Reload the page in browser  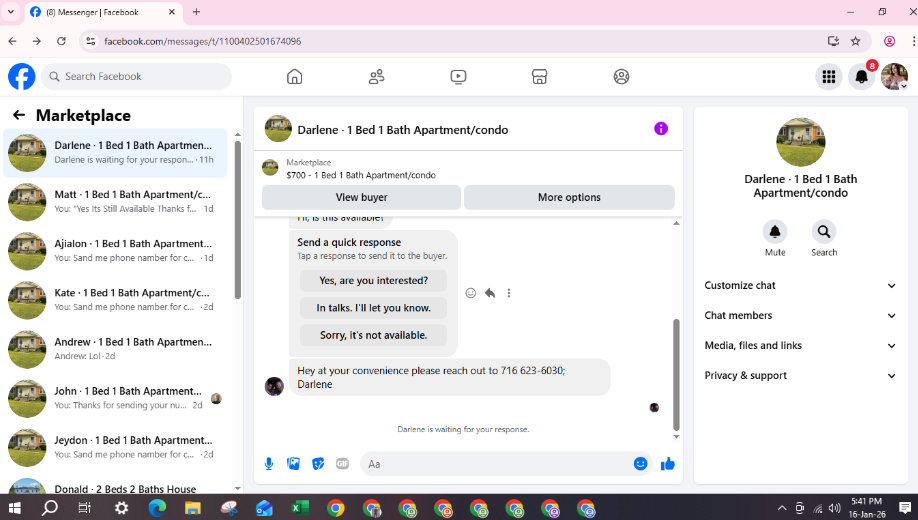point(61,41)
